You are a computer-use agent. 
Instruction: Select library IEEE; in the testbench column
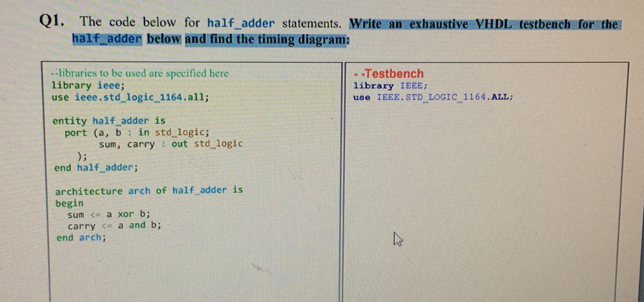[390, 86]
